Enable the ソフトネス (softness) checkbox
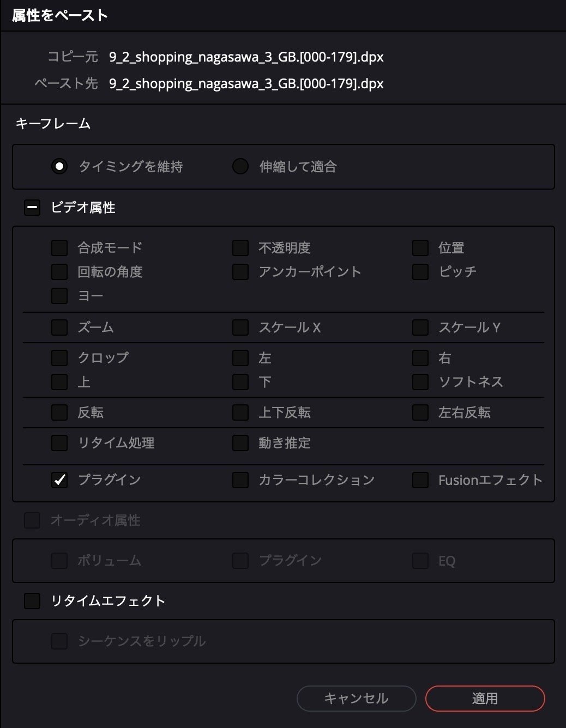566x728 pixels. point(420,382)
